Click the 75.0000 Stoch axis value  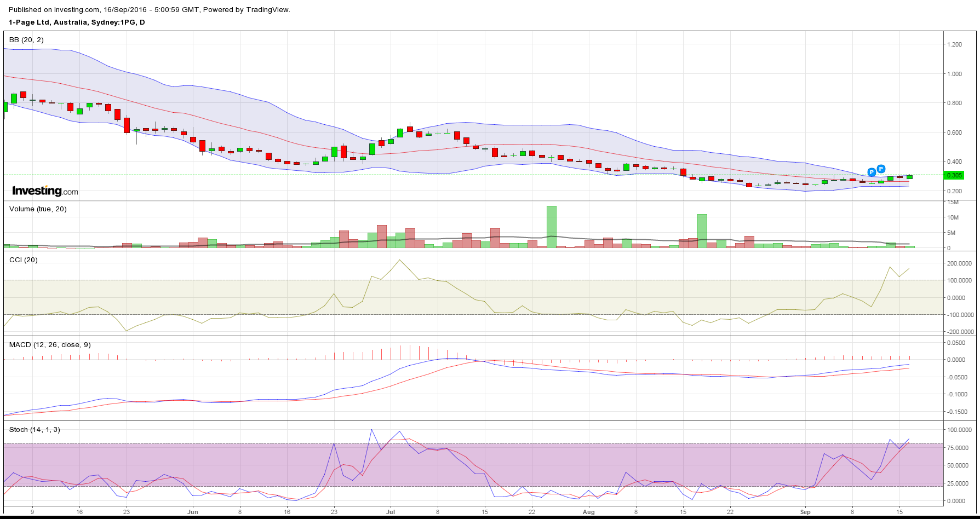[958, 448]
